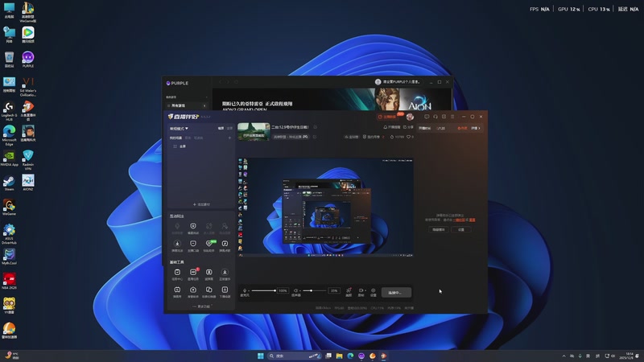Switch to the 竖屏 portrait tab
Screen dimensions: 644x362
[229, 129]
